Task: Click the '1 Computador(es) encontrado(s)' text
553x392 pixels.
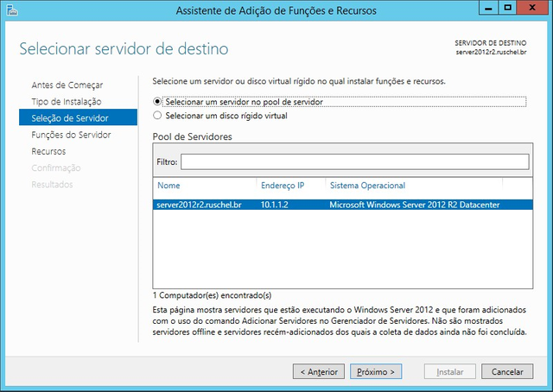Action: [212, 295]
